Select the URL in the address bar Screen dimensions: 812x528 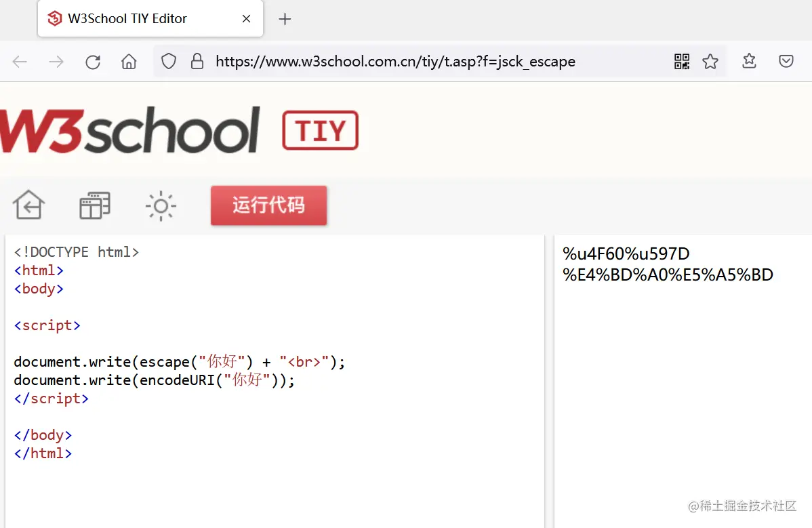click(x=395, y=61)
